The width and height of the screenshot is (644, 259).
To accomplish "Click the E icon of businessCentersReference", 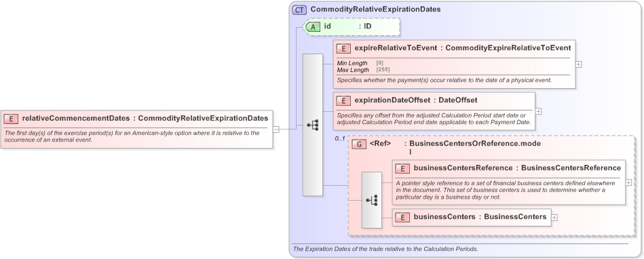I will (x=402, y=168).
